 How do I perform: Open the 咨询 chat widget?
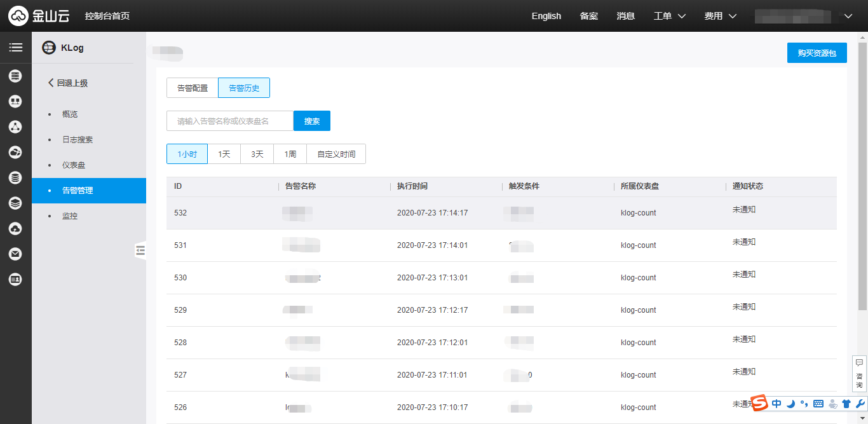pos(859,374)
